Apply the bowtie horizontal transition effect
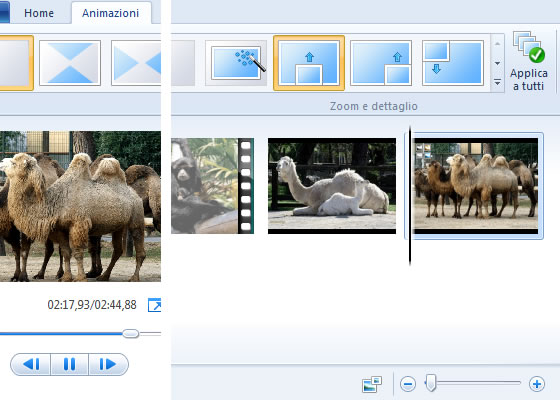560x400 pixels. [136, 62]
